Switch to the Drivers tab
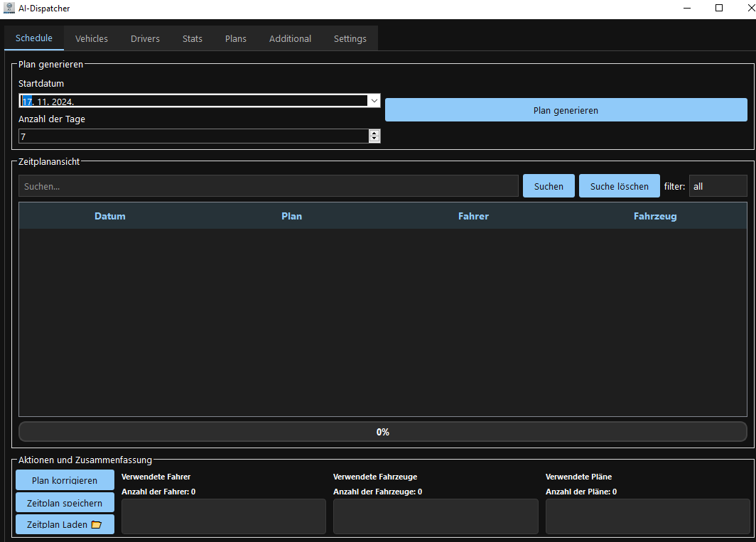This screenshot has width=756, height=542. [x=145, y=38]
